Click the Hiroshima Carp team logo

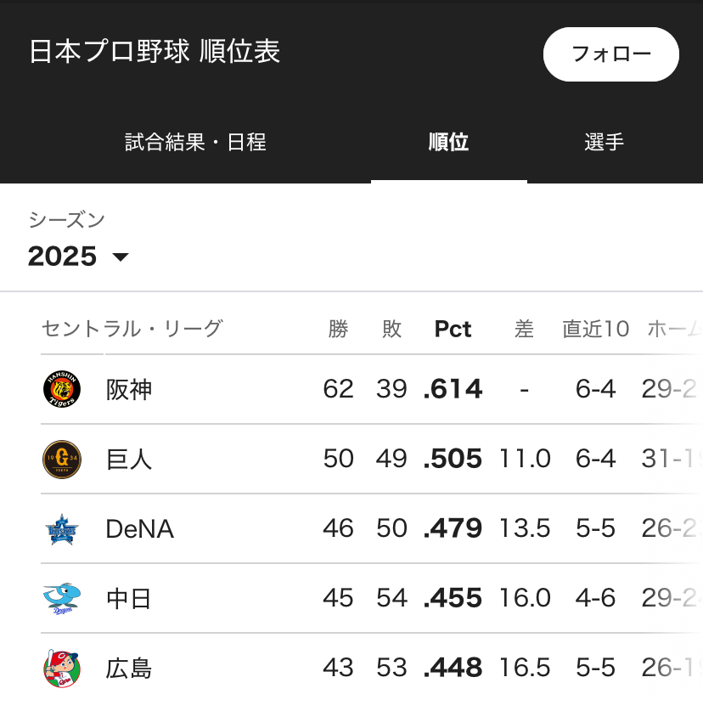[x=62, y=669]
